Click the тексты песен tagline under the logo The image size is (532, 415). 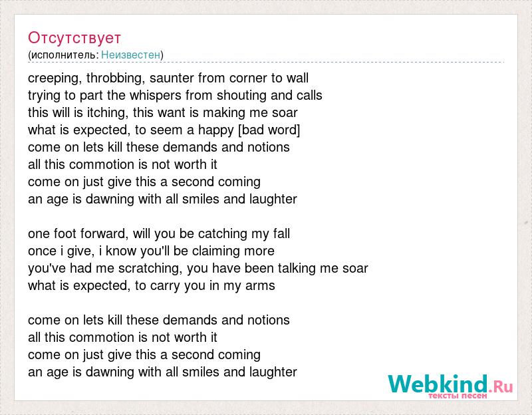[458, 396]
